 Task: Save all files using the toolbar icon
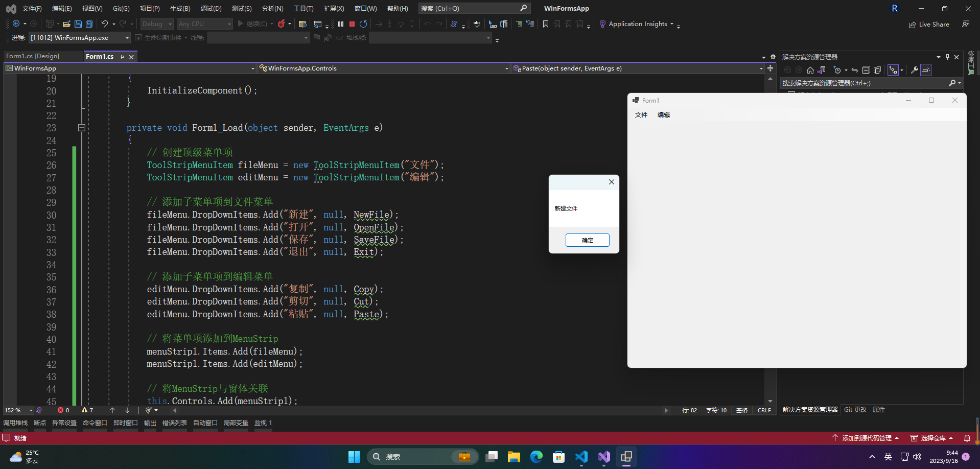89,24
